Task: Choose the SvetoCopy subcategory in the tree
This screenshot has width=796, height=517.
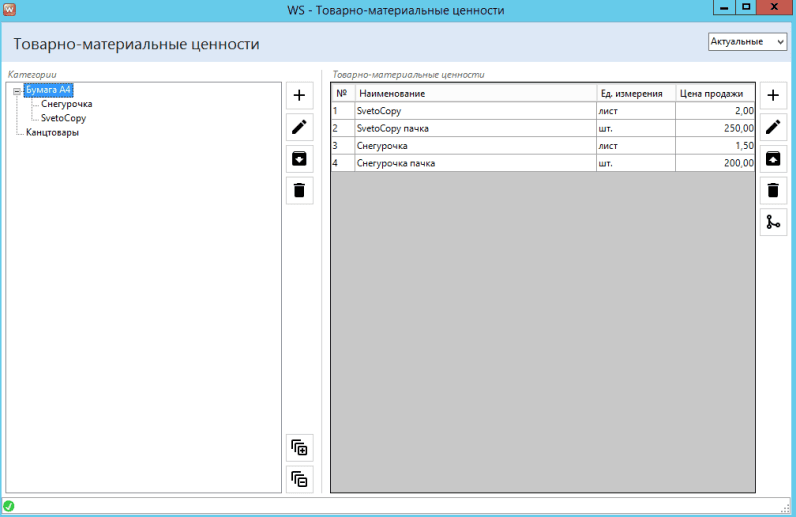Action: tap(63, 118)
